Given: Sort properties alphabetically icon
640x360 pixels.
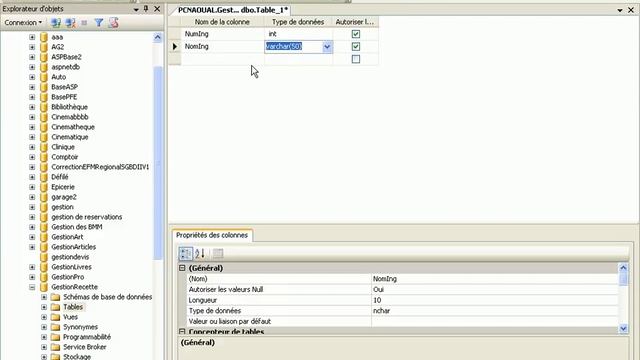Looking at the screenshot, I should 200,253.
